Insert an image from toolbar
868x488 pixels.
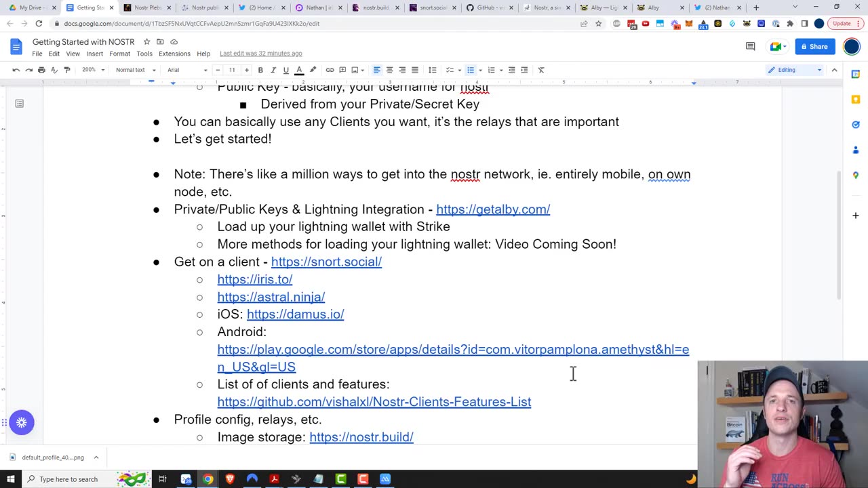355,70
